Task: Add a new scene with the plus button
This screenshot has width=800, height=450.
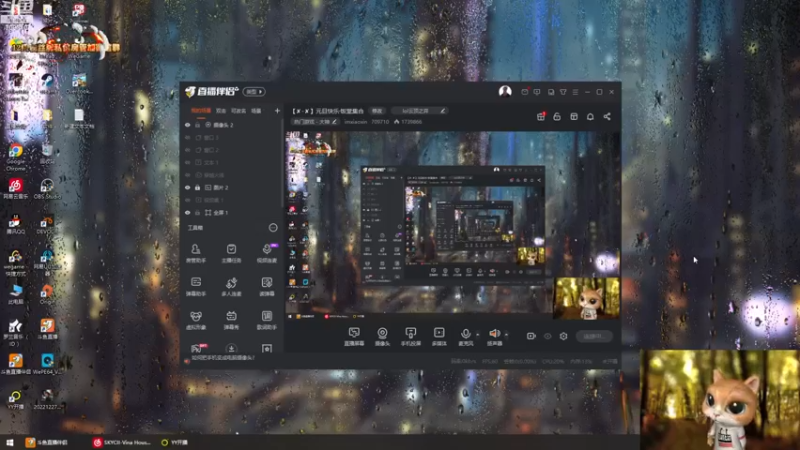Action: [x=277, y=111]
